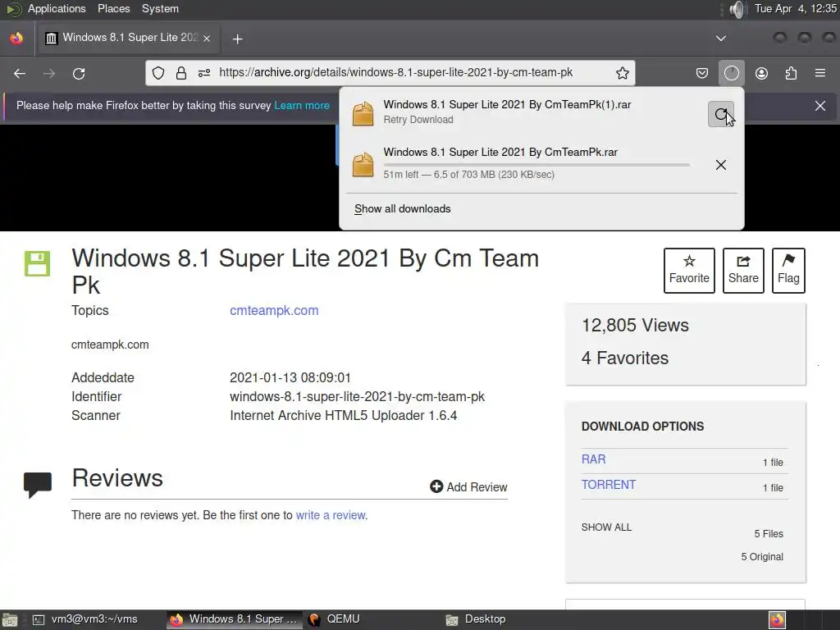This screenshot has height=630, width=840.
Task: Download the RAR file option
Action: (594, 459)
